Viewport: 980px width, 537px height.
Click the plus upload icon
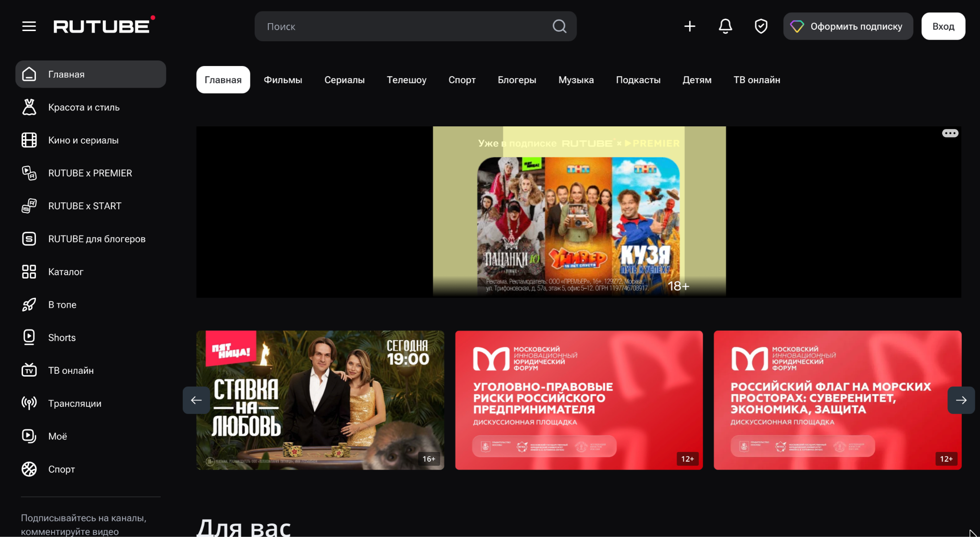click(x=690, y=26)
